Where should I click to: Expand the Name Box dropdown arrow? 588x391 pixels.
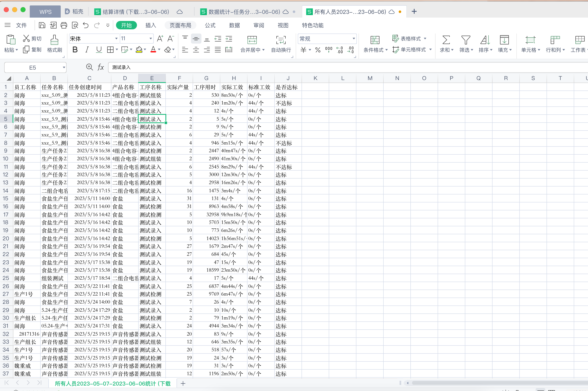(x=64, y=67)
